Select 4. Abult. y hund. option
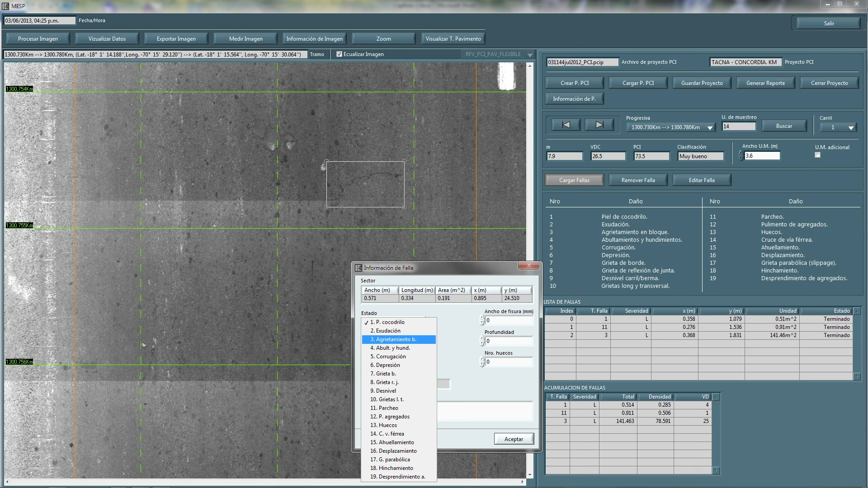868x488 pixels. pos(398,348)
